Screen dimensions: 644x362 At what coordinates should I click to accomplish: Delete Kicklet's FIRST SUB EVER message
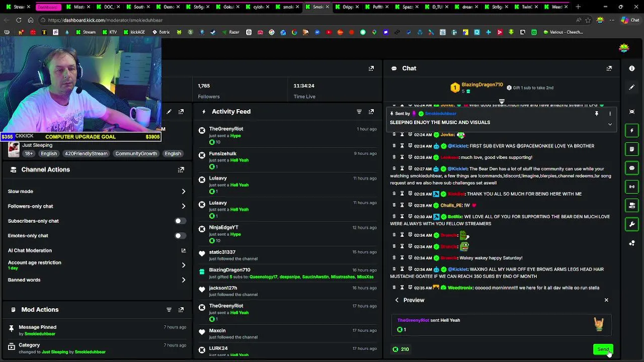coord(394,146)
